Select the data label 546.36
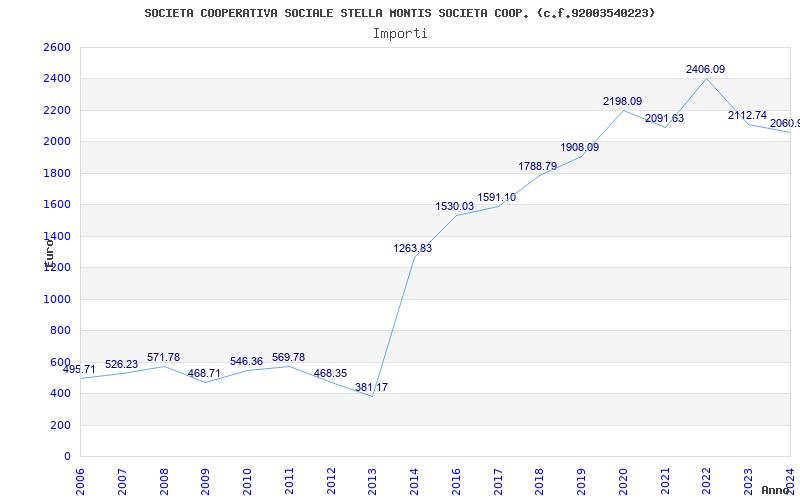800x500 pixels. click(x=246, y=361)
